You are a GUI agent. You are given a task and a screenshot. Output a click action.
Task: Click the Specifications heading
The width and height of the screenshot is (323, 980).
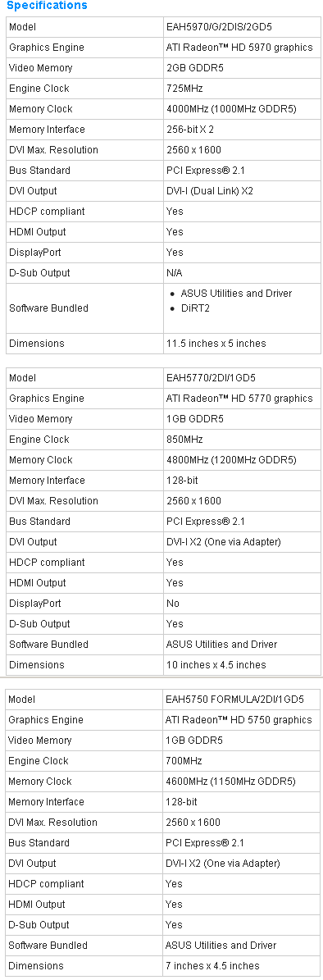pyautogui.click(x=47, y=6)
